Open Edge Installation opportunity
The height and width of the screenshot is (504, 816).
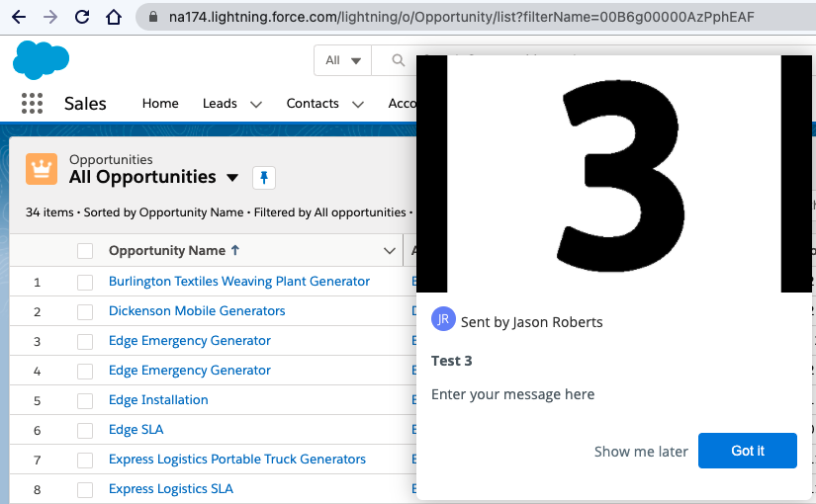tap(158, 399)
